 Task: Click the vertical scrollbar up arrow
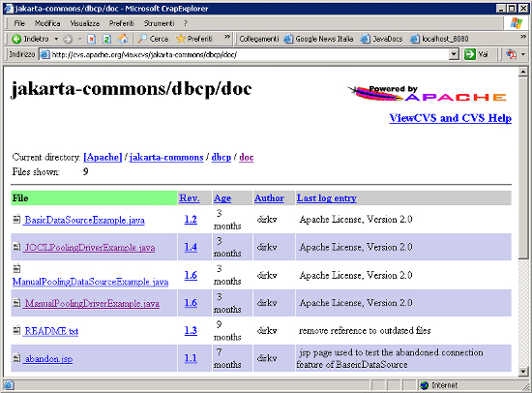523,72
